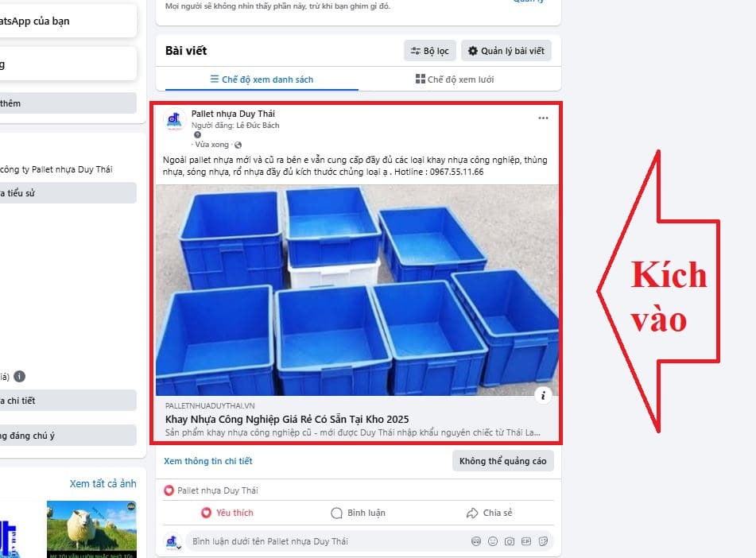The height and width of the screenshot is (558, 756).
Task: Open Quản lý bài viết settings
Action: point(506,51)
